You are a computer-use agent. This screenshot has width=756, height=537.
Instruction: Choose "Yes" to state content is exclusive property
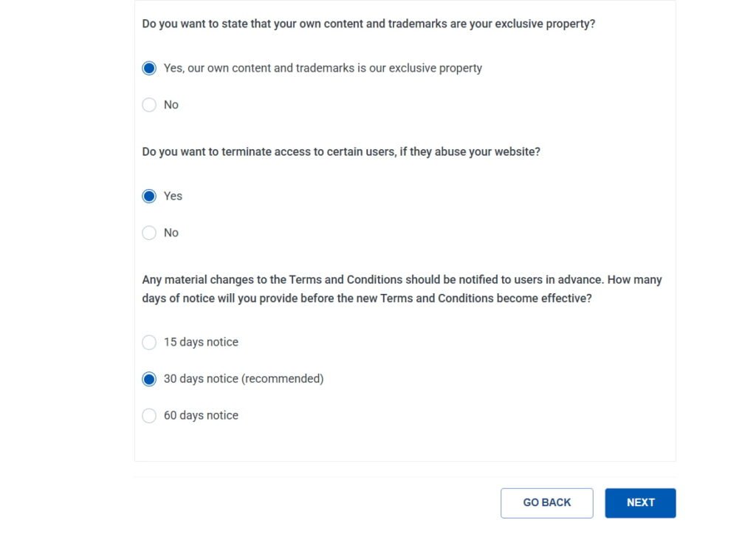click(149, 68)
